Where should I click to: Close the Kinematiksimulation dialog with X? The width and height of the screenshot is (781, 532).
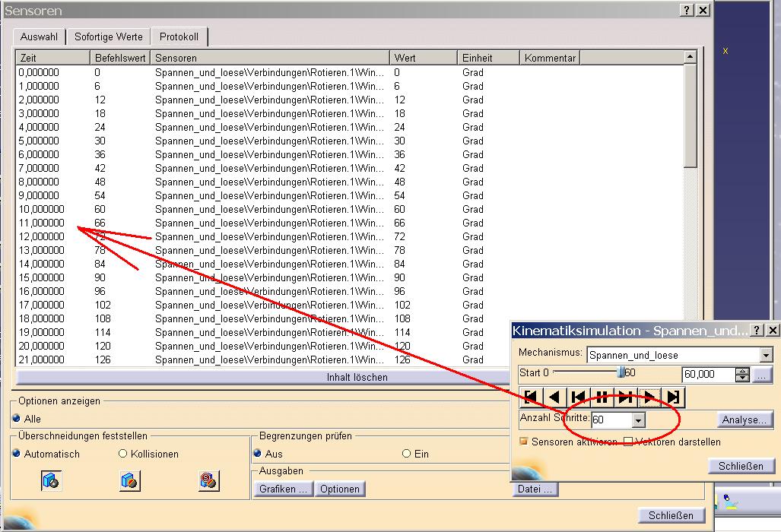772,330
